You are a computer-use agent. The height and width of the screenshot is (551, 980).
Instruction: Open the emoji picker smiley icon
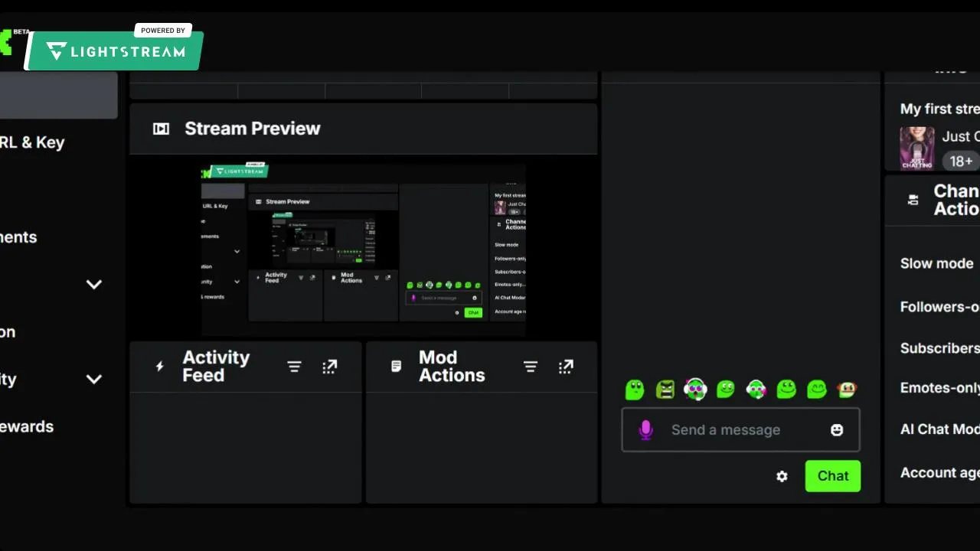coord(837,430)
